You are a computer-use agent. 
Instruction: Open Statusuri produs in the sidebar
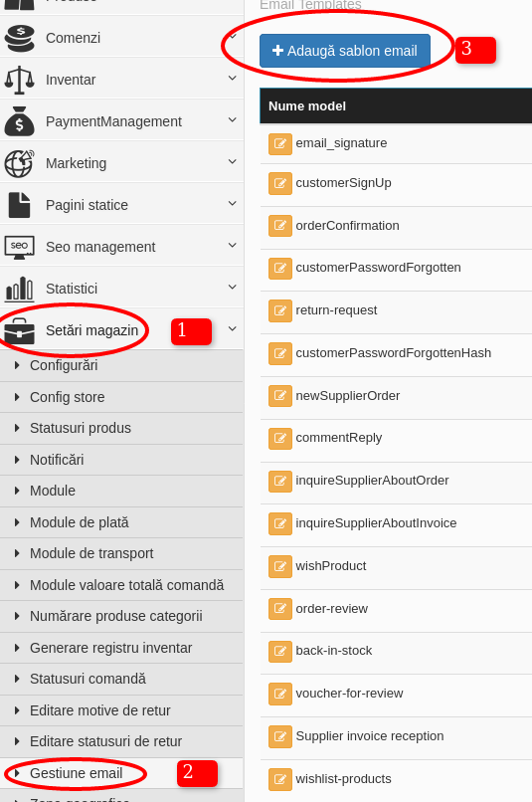point(121,428)
